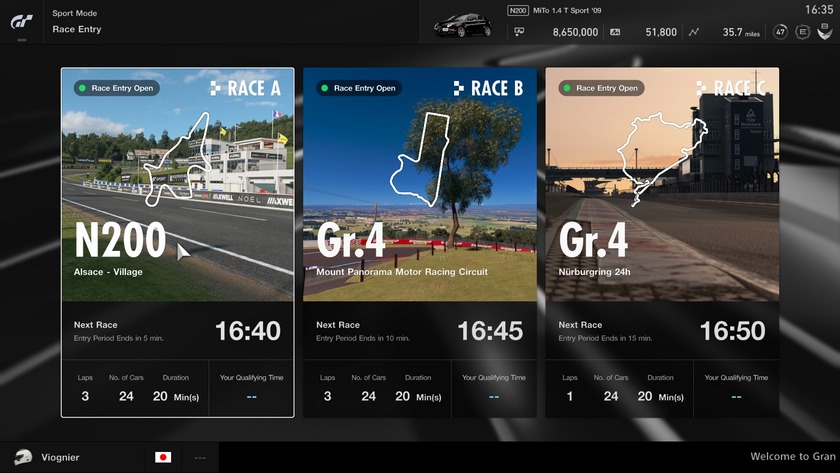Click Race B number of cars 24
This screenshot has width=840, height=473.
(368, 396)
